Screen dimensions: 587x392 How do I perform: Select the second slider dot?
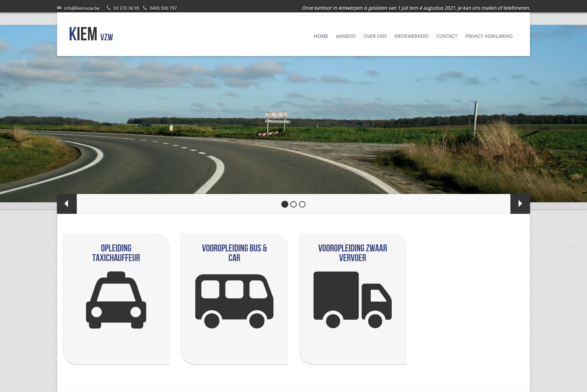[293, 204]
